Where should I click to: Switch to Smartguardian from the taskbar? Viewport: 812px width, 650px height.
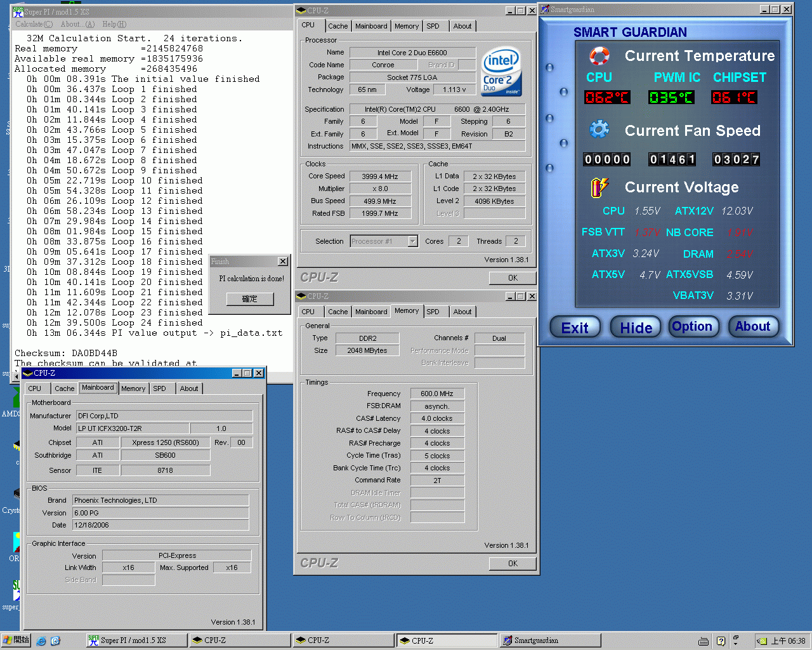point(550,640)
